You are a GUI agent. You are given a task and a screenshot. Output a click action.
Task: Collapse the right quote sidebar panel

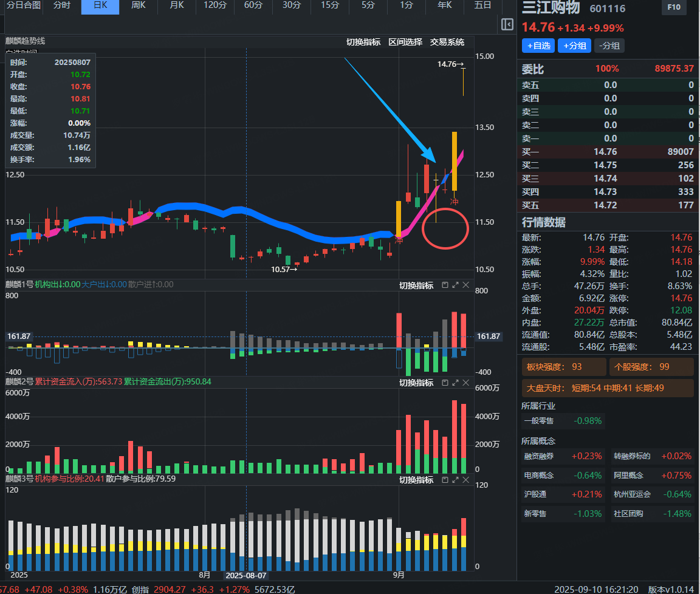(507, 24)
